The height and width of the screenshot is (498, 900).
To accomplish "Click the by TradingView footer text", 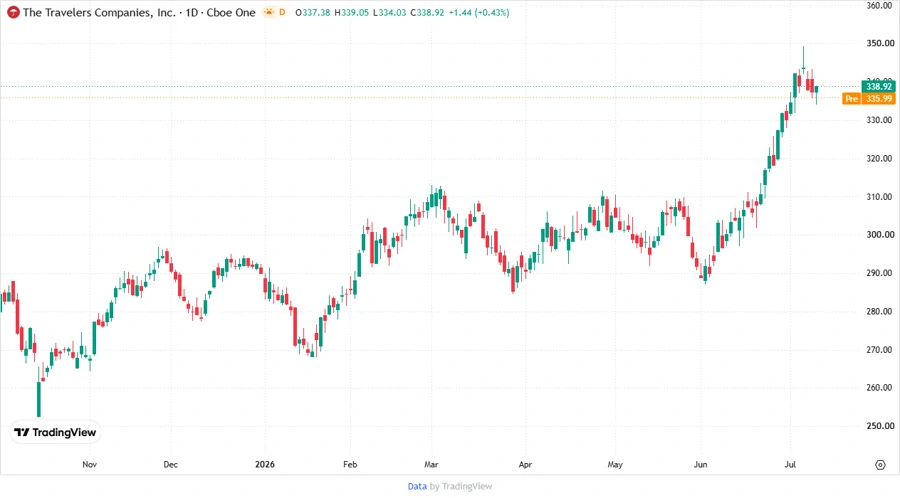I will pos(461,486).
